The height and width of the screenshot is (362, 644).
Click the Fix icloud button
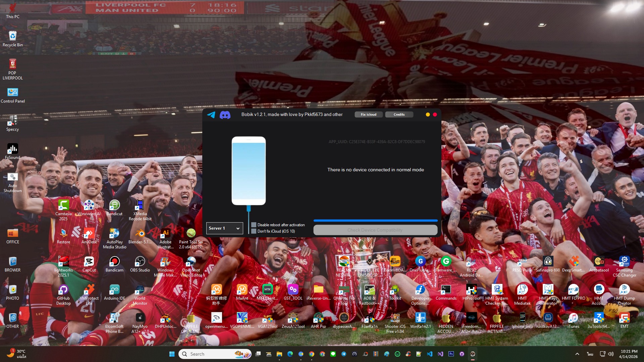(x=368, y=115)
